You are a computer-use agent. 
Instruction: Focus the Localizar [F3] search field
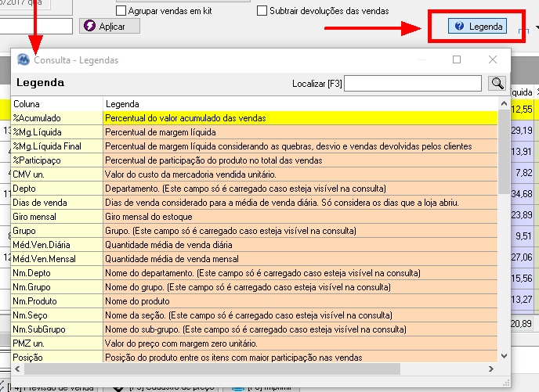pos(413,84)
